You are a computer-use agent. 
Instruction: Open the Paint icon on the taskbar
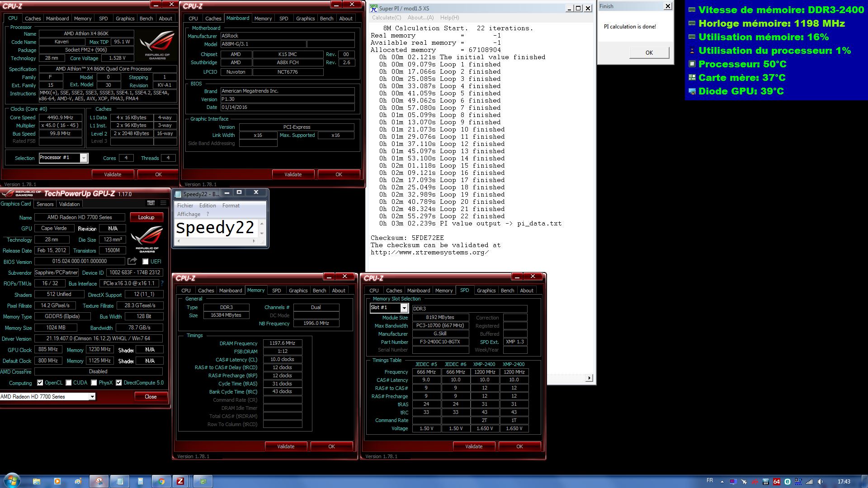(x=78, y=481)
